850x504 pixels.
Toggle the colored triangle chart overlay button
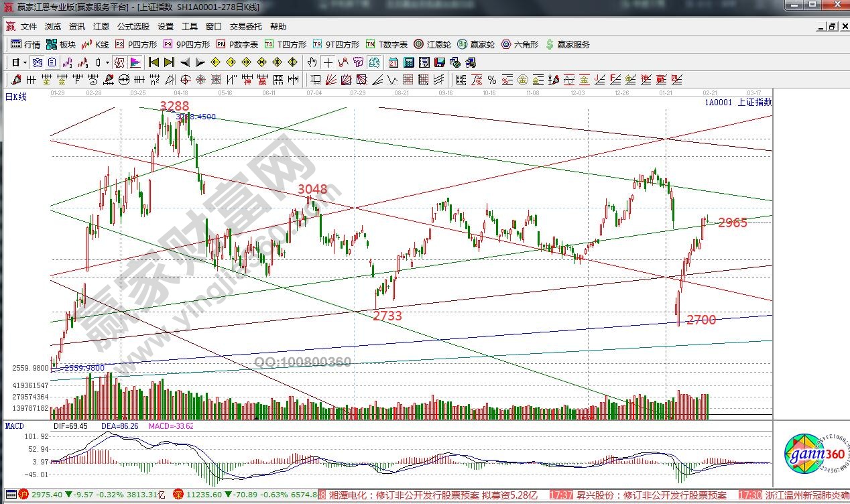coord(135,62)
